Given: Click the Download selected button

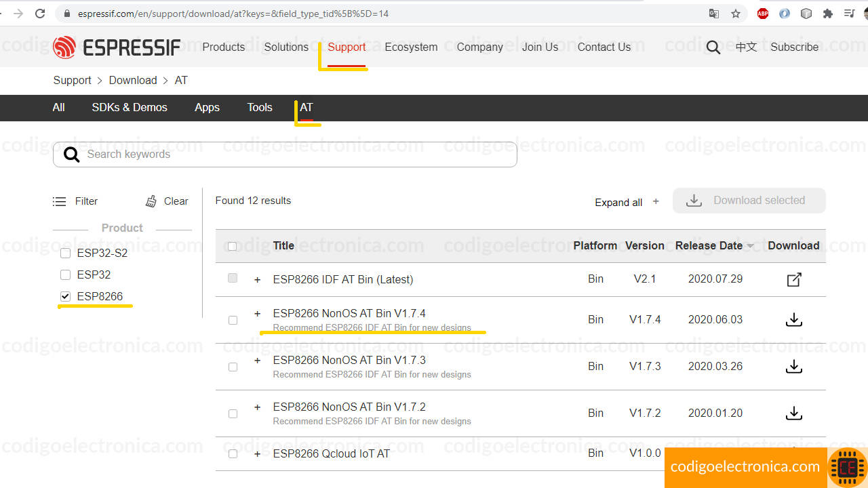Looking at the screenshot, I should coord(749,201).
